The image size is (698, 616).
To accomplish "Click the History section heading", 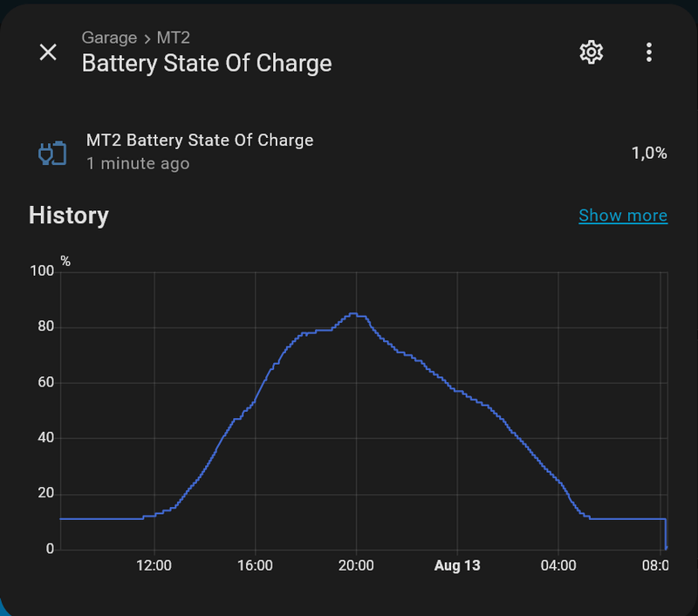I will (x=69, y=216).
